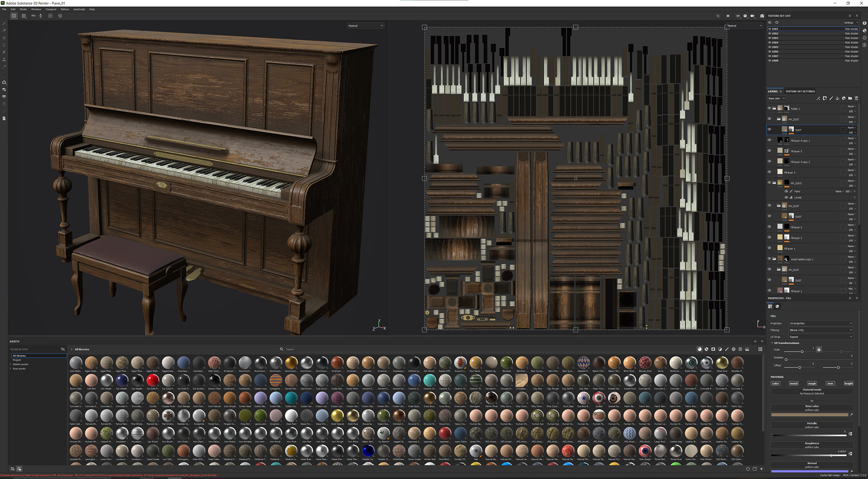The height and width of the screenshot is (479, 868).
Task: Delete layer using the trash icon
Action: [856, 98]
